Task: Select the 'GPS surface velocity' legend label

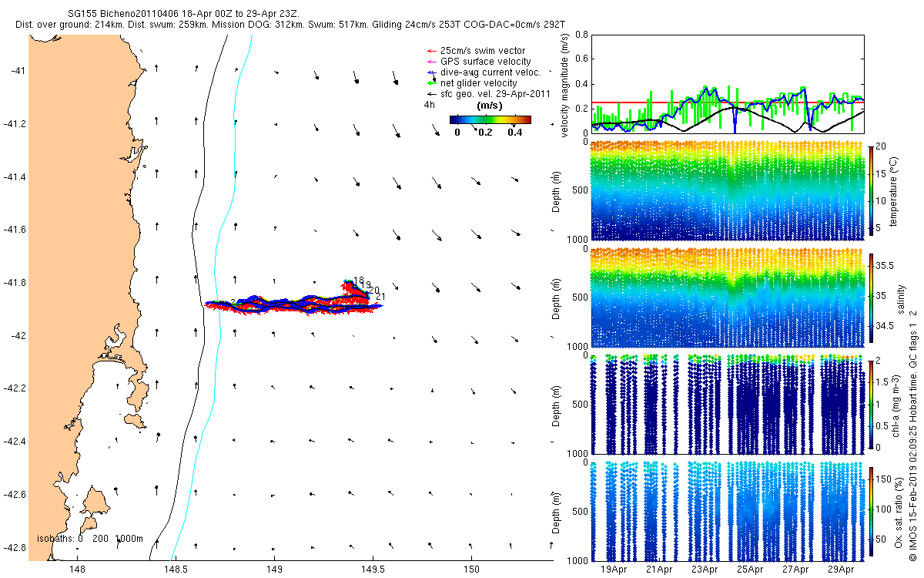Action: tap(485, 62)
